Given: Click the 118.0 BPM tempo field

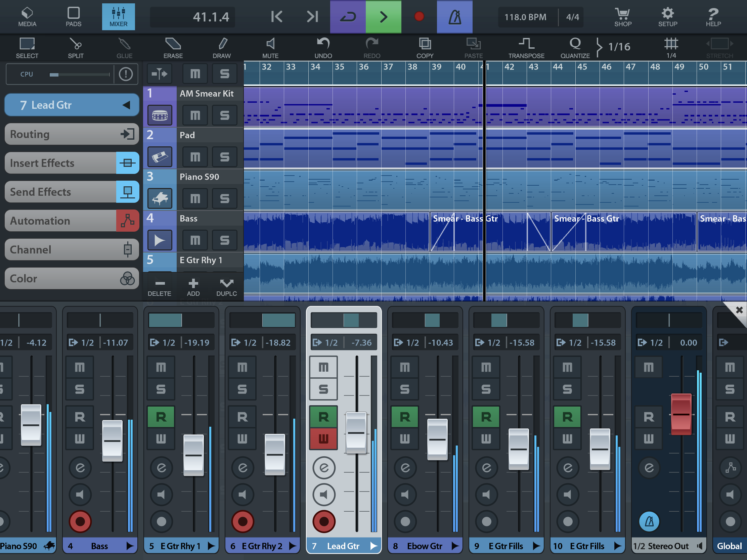Looking at the screenshot, I should [525, 17].
